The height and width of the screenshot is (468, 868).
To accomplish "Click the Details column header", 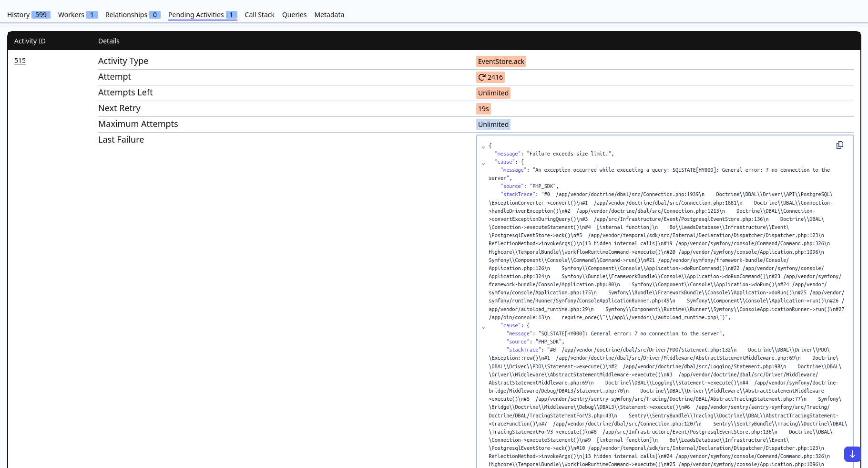I will coord(109,41).
